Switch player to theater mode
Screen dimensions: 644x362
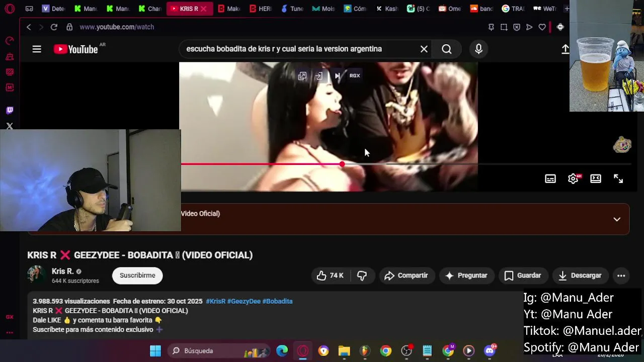point(596,178)
